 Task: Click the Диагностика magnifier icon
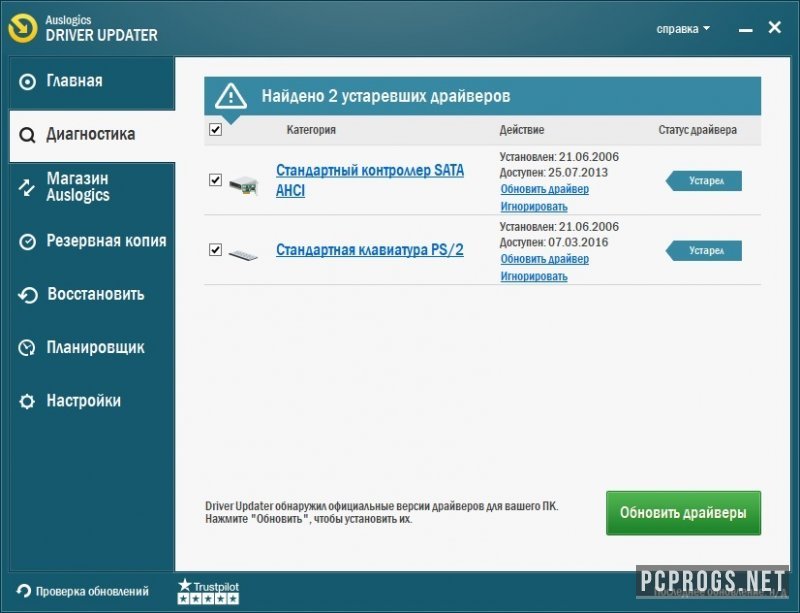click(x=27, y=135)
